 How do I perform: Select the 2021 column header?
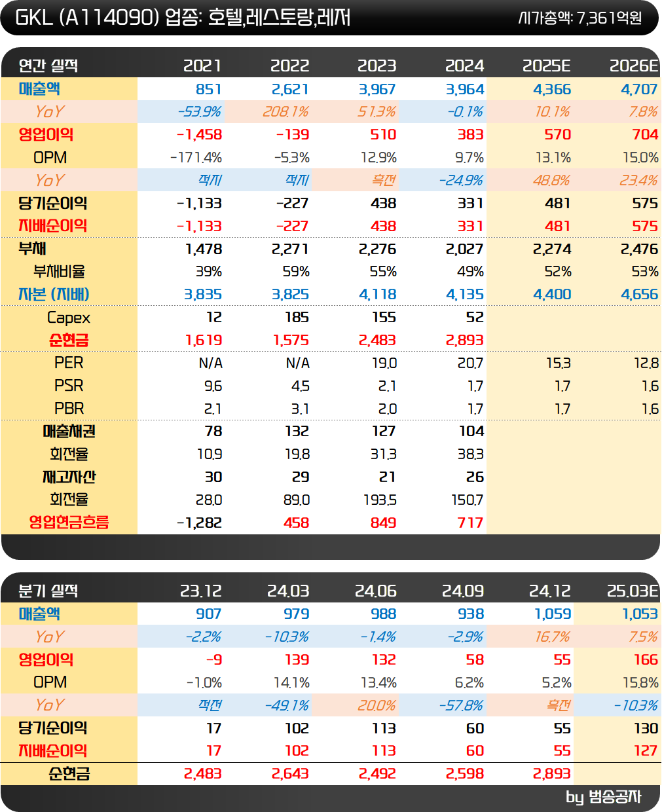click(x=202, y=65)
